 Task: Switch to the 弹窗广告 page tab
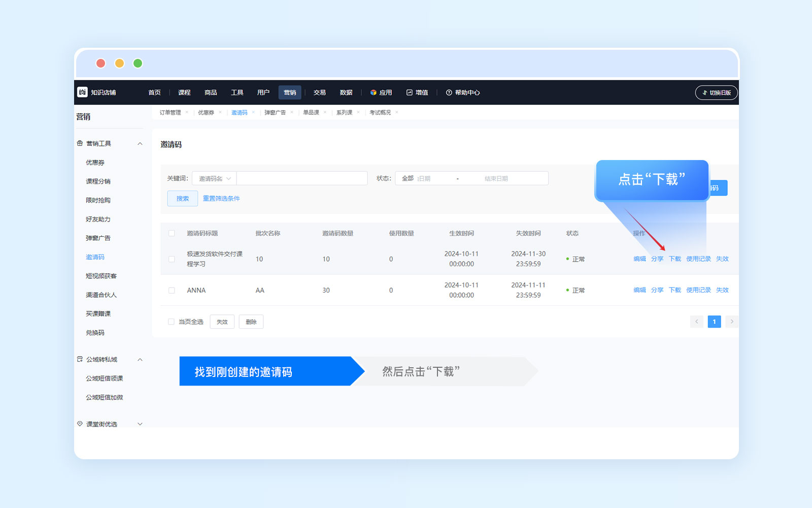275,112
